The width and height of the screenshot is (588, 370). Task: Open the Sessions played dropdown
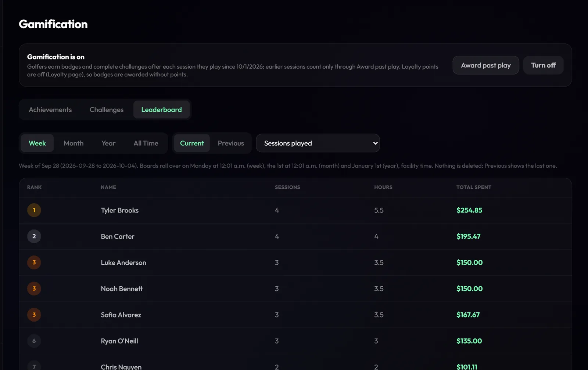pyautogui.click(x=318, y=143)
